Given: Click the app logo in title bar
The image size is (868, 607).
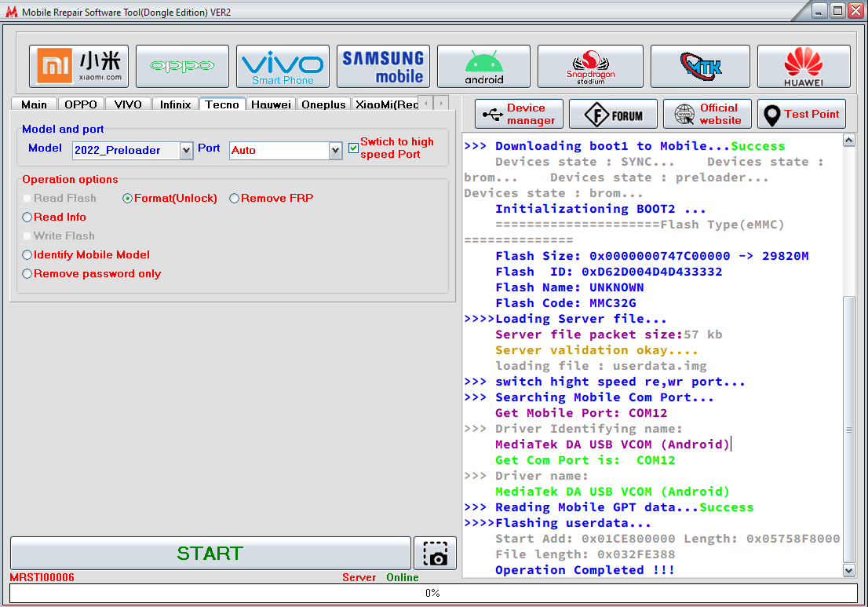Looking at the screenshot, I should (x=11, y=12).
